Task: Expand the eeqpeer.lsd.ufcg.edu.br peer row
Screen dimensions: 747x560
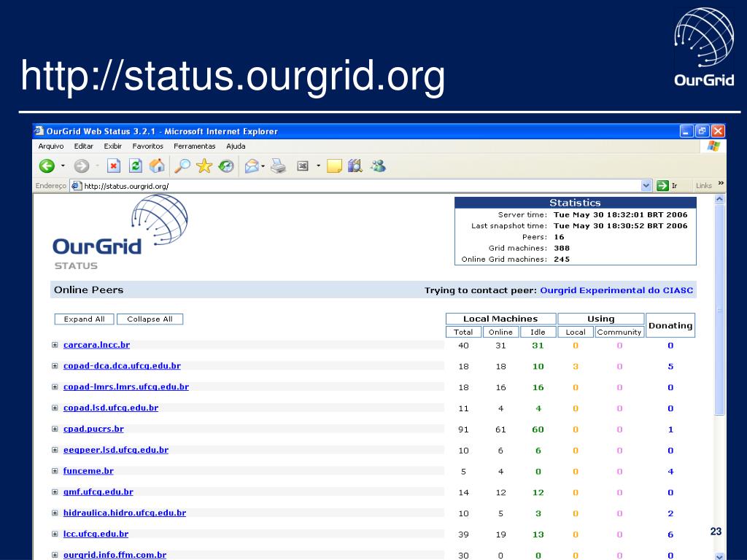Action: pyautogui.click(x=55, y=449)
